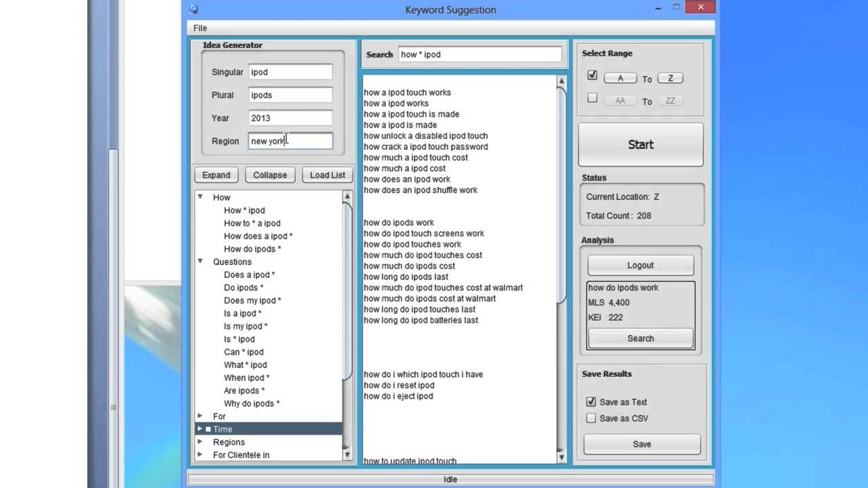Viewport: 868px width, 488px height.
Task: Select 'how a ipod touch works' result
Action: (407, 92)
